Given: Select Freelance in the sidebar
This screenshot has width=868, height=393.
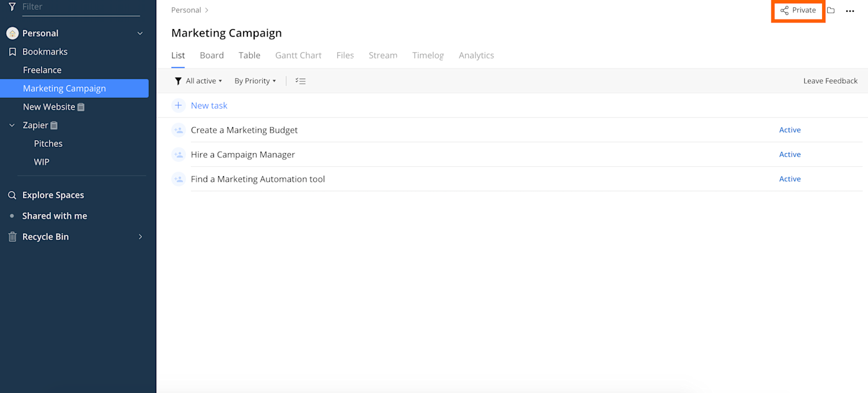Looking at the screenshot, I should (x=42, y=70).
